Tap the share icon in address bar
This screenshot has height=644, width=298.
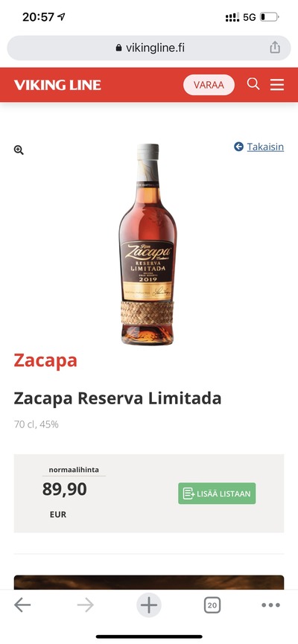coord(275,48)
